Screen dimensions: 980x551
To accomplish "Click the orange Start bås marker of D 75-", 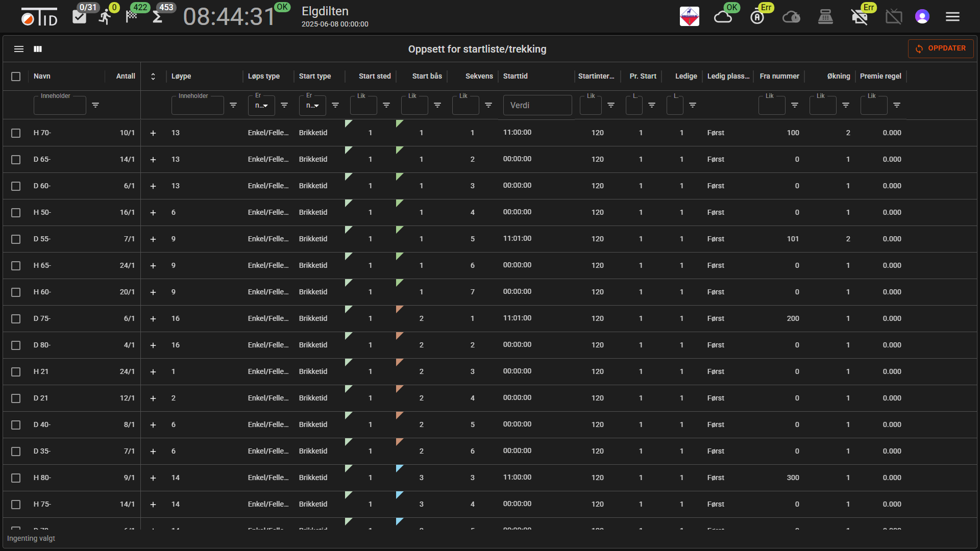I will coord(399,309).
